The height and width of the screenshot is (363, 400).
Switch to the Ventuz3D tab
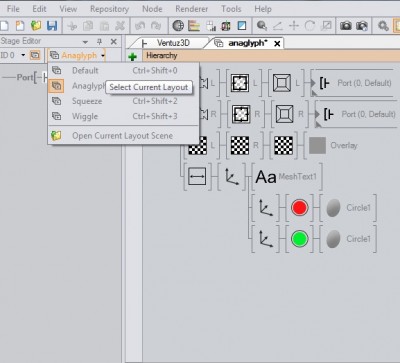pyautogui.click(x=173, y=43)
